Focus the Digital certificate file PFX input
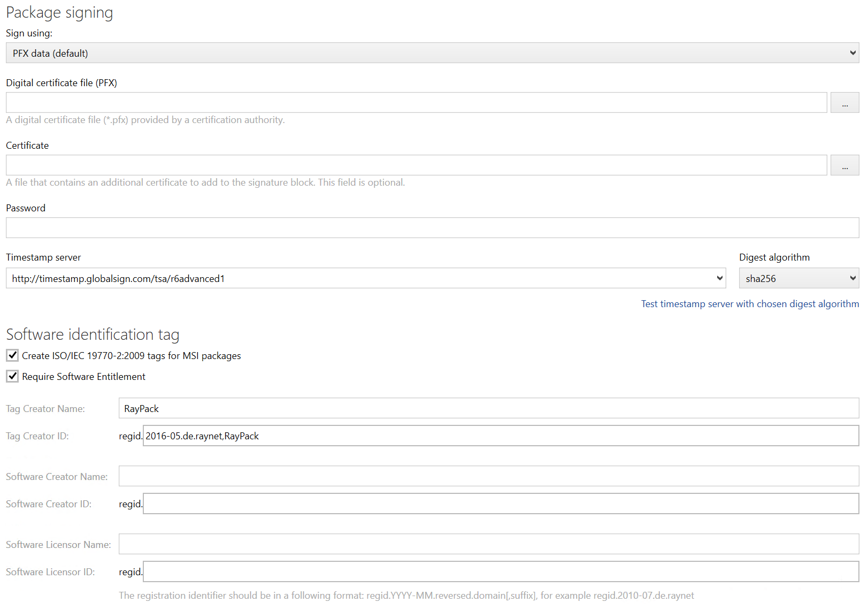868x610 pixels. pos(374,102)
